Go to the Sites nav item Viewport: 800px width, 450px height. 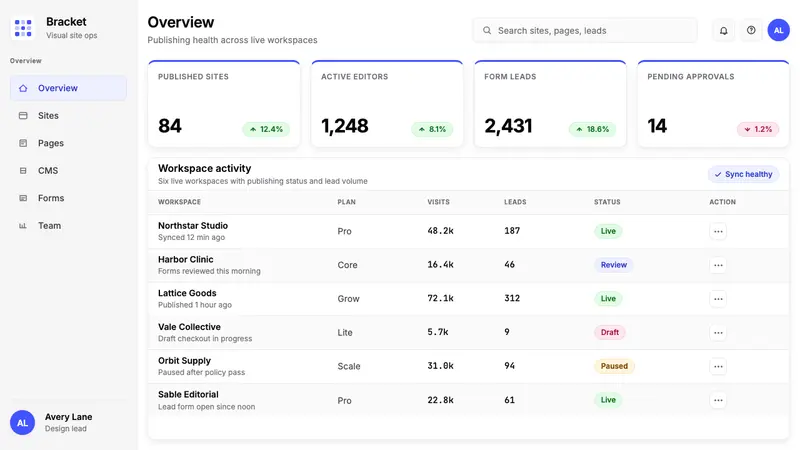pyautogui.click(x=68, y=116)
